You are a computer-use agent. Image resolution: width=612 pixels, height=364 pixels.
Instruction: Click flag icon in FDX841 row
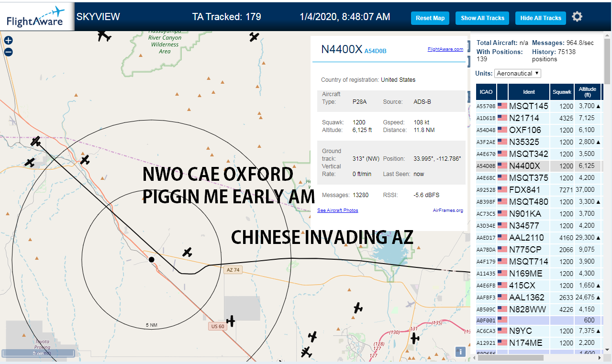click(x=502, y=190)
